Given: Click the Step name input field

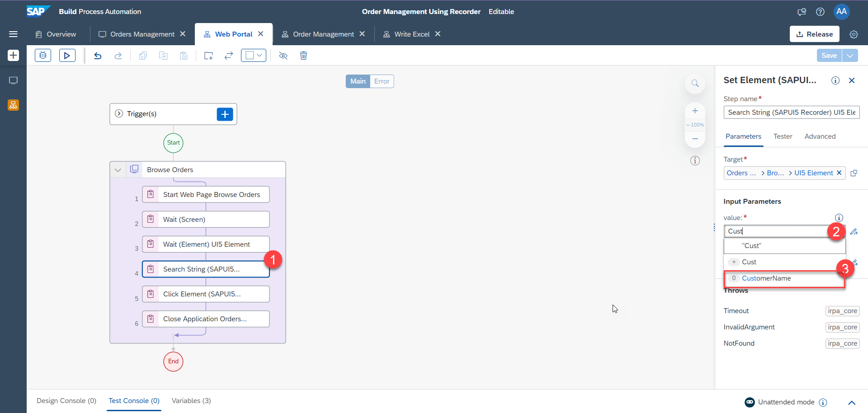Looking at the screenshot, I should click(x=791, y=113).
